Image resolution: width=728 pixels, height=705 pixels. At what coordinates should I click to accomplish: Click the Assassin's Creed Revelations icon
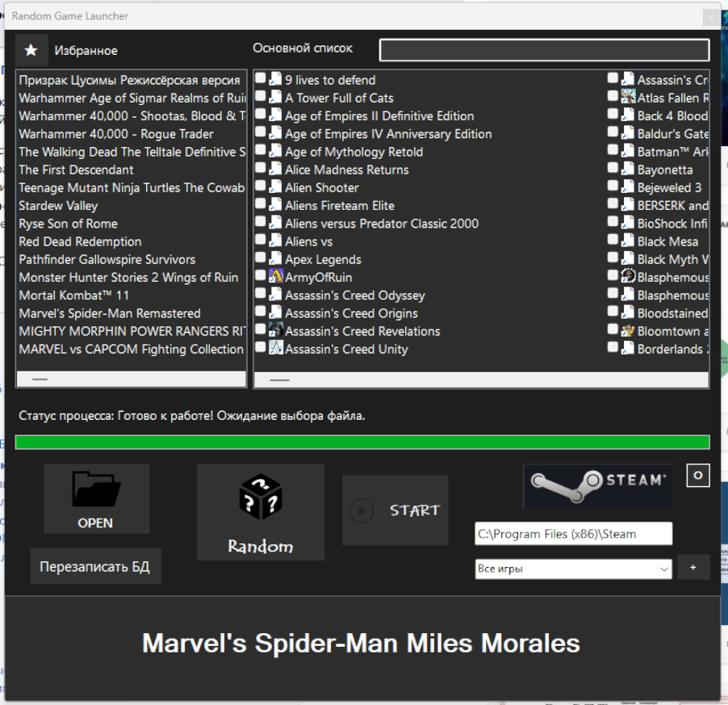276,329
